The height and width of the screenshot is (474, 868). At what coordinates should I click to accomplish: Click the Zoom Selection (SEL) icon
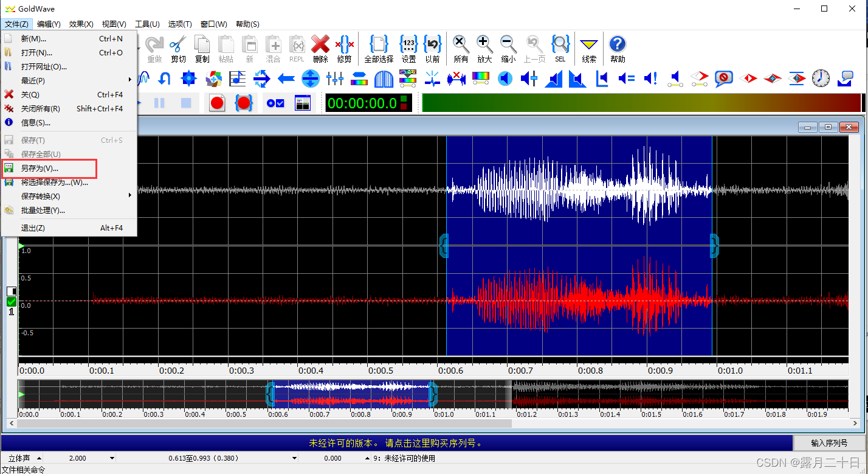click(560, 49)
